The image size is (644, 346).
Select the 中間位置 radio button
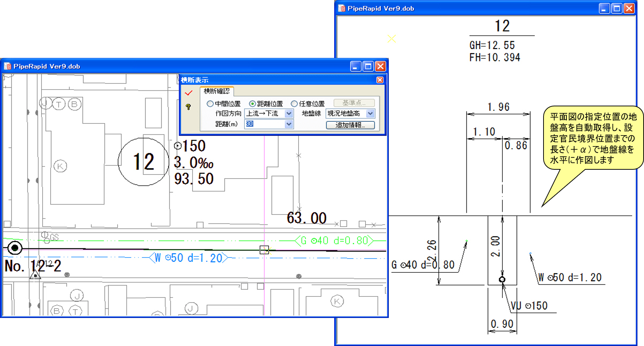coord(210,104)
